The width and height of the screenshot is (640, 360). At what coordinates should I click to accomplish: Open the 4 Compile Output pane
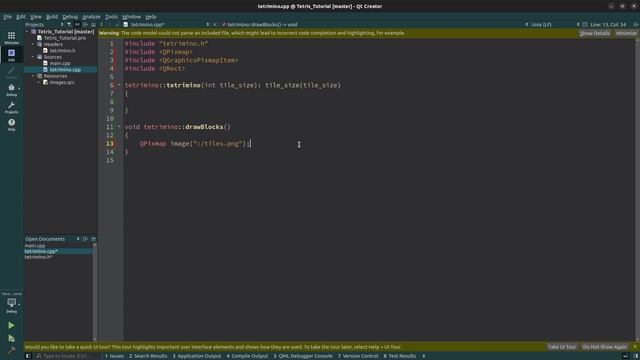[x=247, y=356]
